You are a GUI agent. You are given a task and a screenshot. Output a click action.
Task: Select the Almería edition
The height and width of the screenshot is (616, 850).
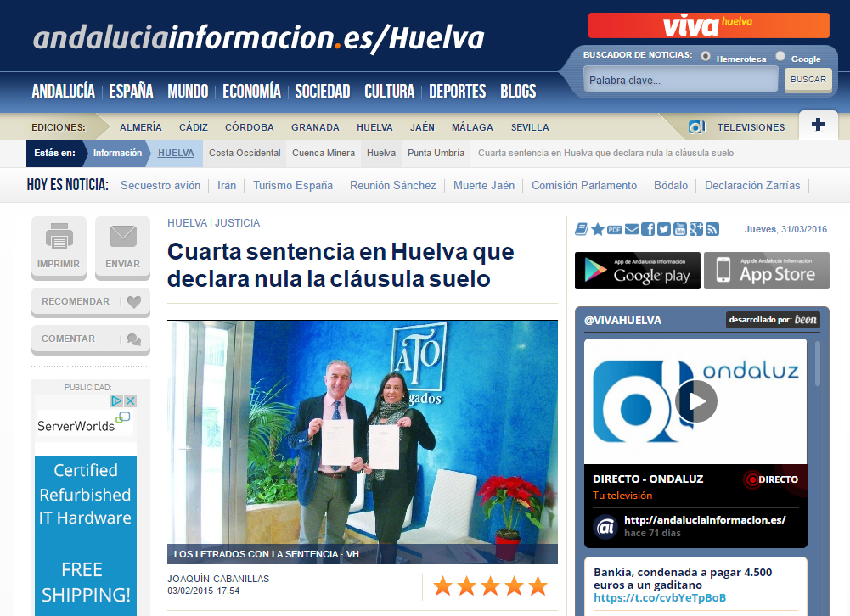pos(141,127)
